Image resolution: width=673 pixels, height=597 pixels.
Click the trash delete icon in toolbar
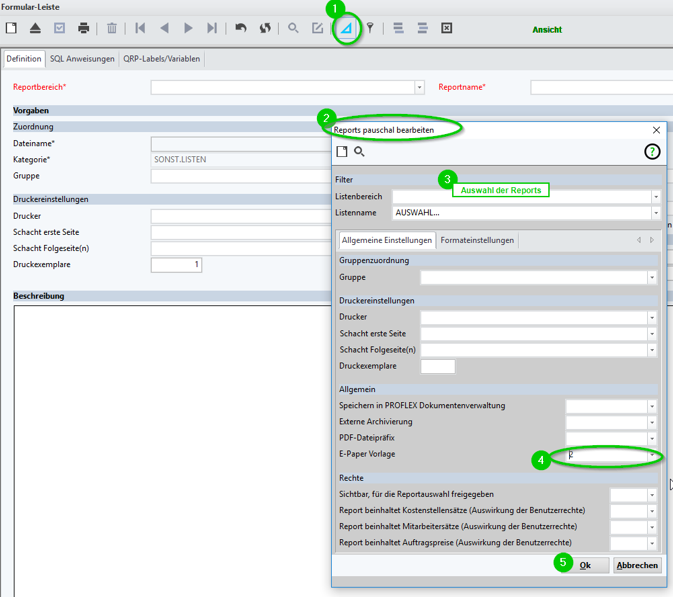[x=112, y=28]
